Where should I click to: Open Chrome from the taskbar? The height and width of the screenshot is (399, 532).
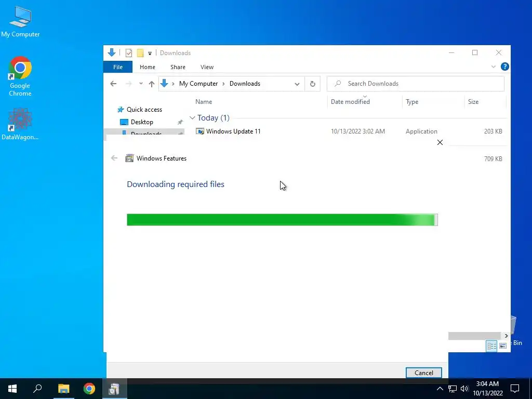click(x=89, y=389)
